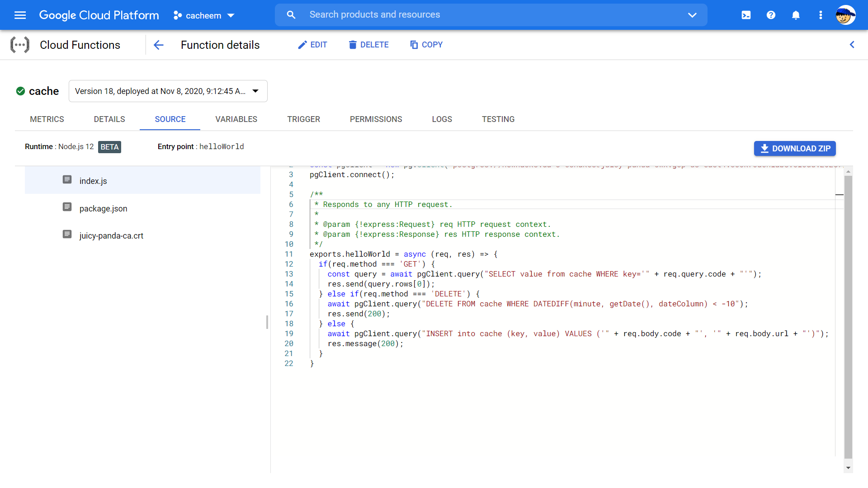Click the DELETE function button
868x488 pixels.
368,45
